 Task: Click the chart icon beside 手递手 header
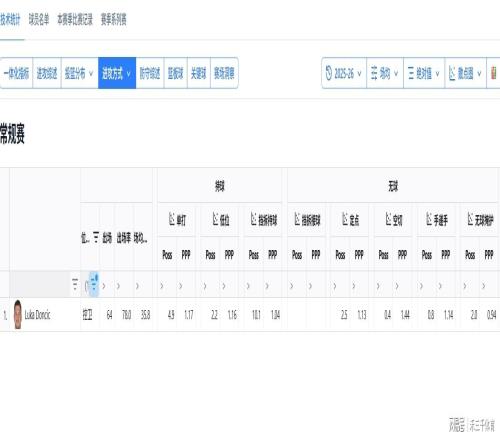coord(429,219)
